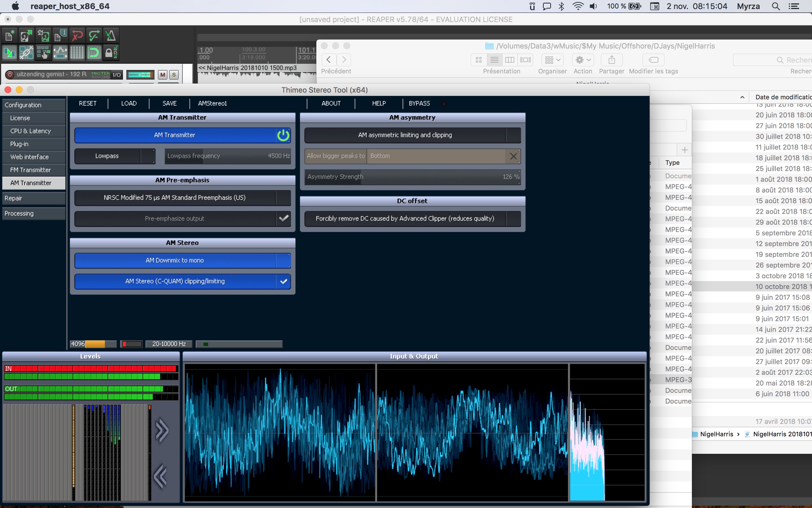Image resolution: width=812 pixels, height=508 pixels.
Task: Mute the uitzending gemist track with M
Action: tap(163, 75)
